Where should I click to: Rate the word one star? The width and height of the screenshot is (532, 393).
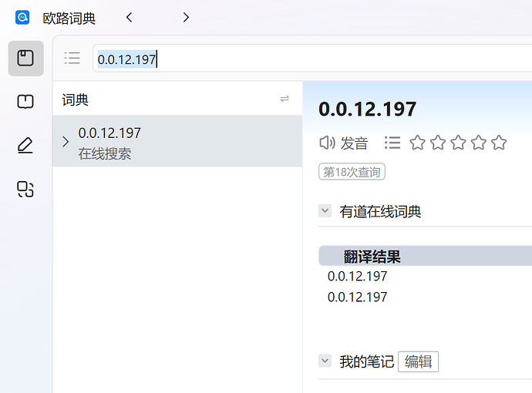click(417, 143)
